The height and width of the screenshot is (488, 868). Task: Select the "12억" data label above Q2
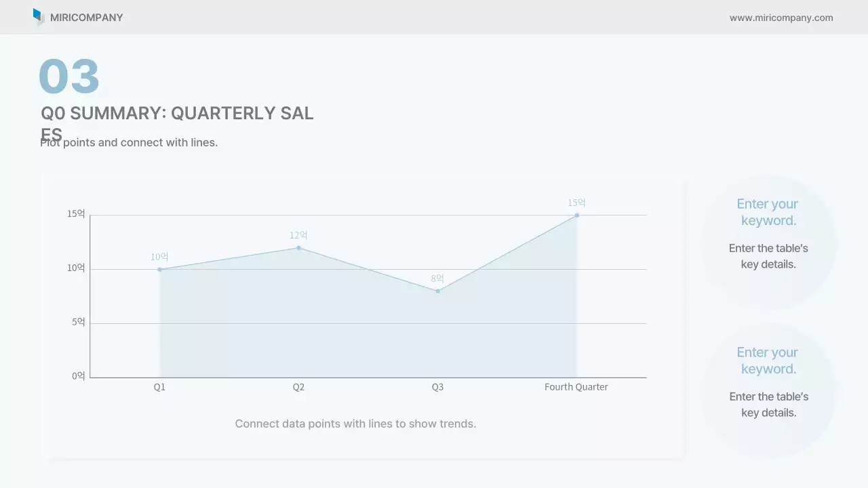pyautogui.click(x=298, y=235)
